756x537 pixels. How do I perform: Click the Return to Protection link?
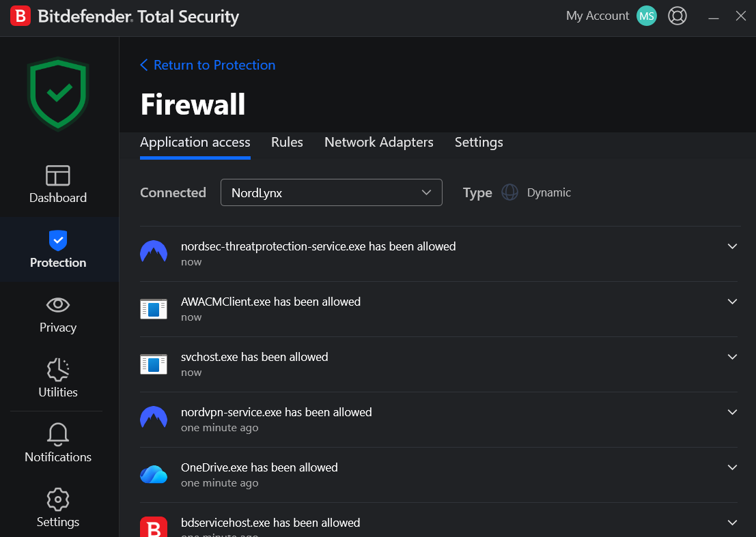tap(208, 65)
